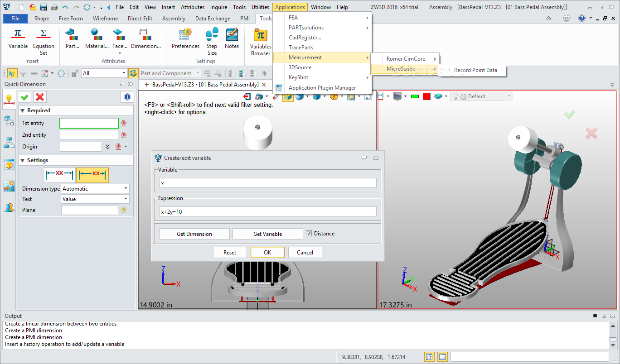Open Preferences settings
Viewport: 620px width, 364px height.
(x=185, y=39)
